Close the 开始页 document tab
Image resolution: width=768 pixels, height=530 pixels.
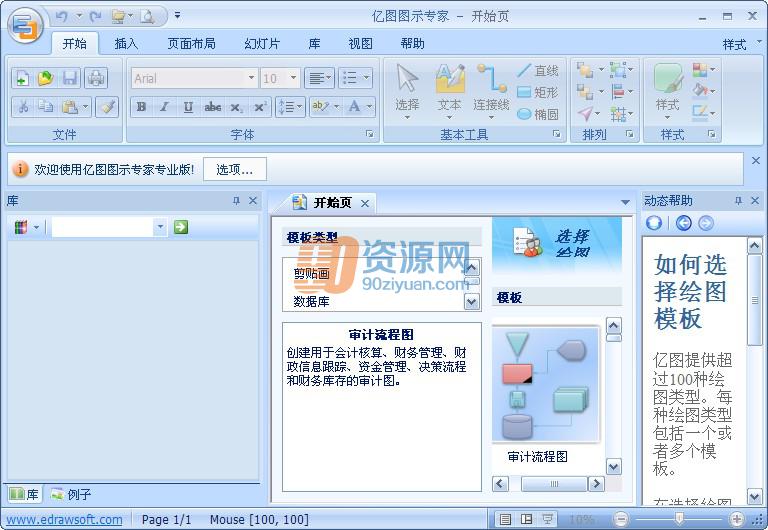click(x=365, y=203)
